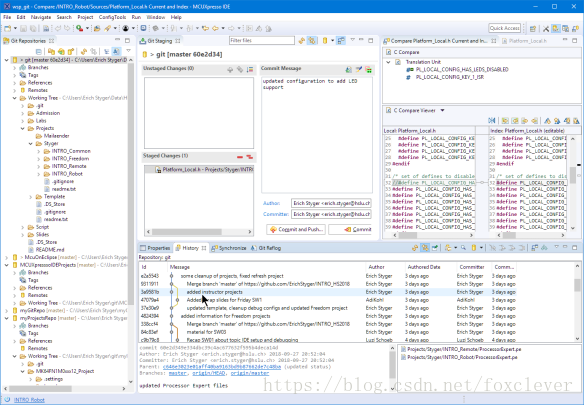Toggle the highlighted perspective button at top right
584x405 pixels.
(556, 28)
